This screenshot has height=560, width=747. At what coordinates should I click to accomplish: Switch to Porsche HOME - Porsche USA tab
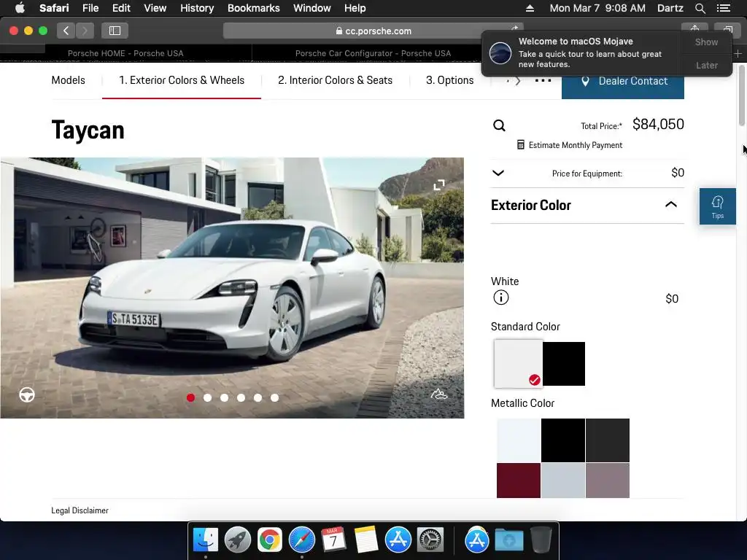pos(125,53)
